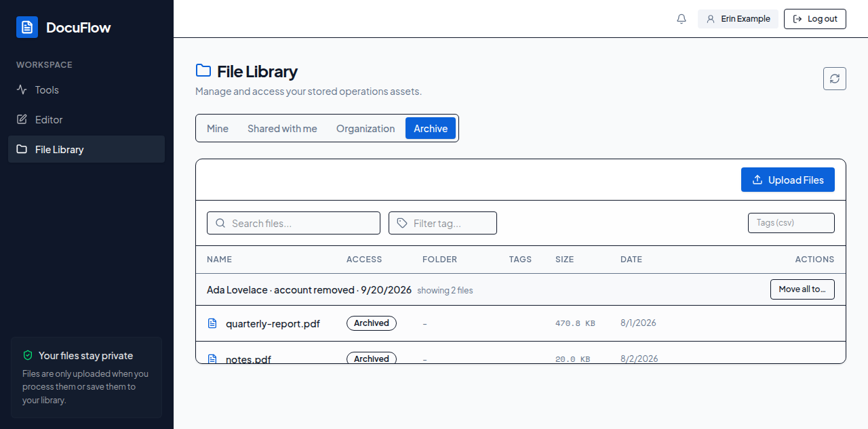Open notes.pdf file name

pyautogui.click(x=248, y=359)
